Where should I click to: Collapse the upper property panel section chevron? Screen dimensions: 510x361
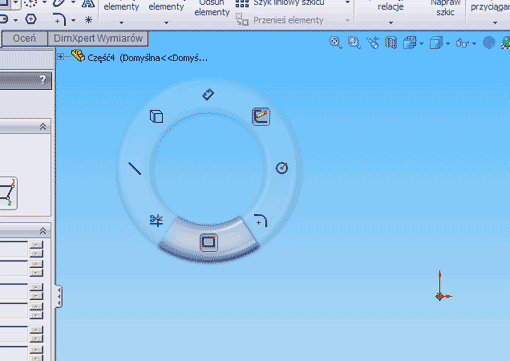click(43, 127)
